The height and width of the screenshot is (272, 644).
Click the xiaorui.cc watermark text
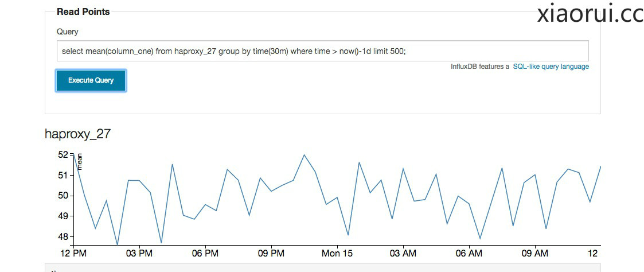pyautogui.click(x=590, y=14)
